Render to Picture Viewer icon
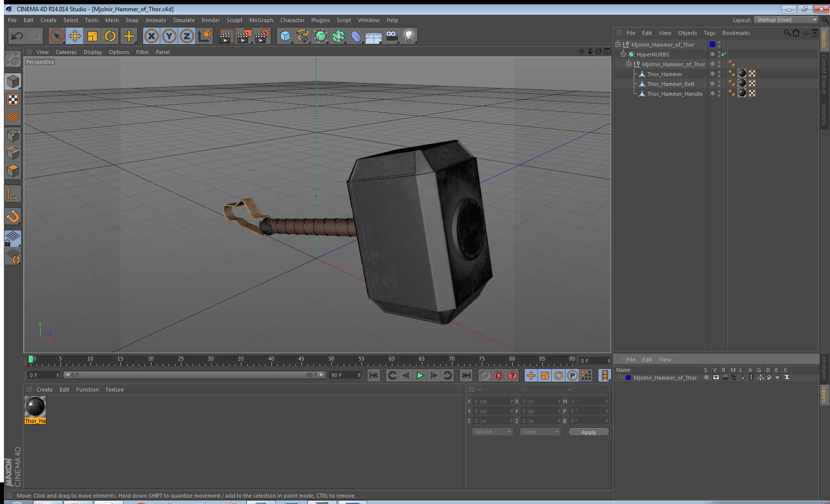The image size is (830, 504). pos(244,36)
